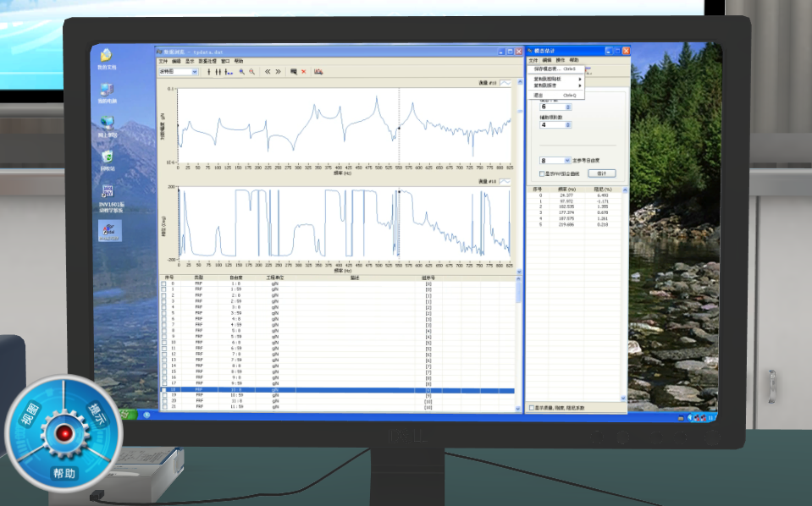812x506 pixels.
Task: Click the red X delete toolbar icon
Action: coord(303,72)
